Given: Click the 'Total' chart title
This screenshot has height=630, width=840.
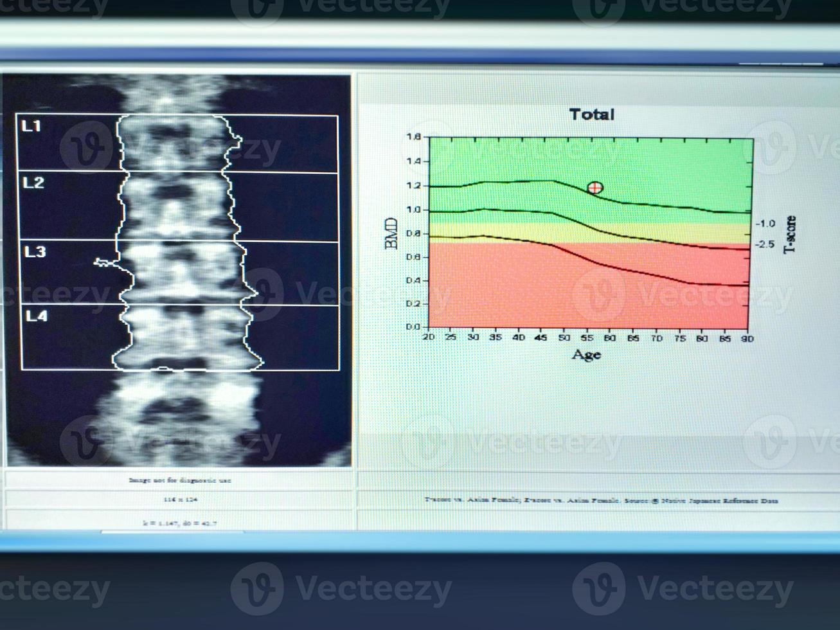Looking at the screenshot, I should (592, 114).
